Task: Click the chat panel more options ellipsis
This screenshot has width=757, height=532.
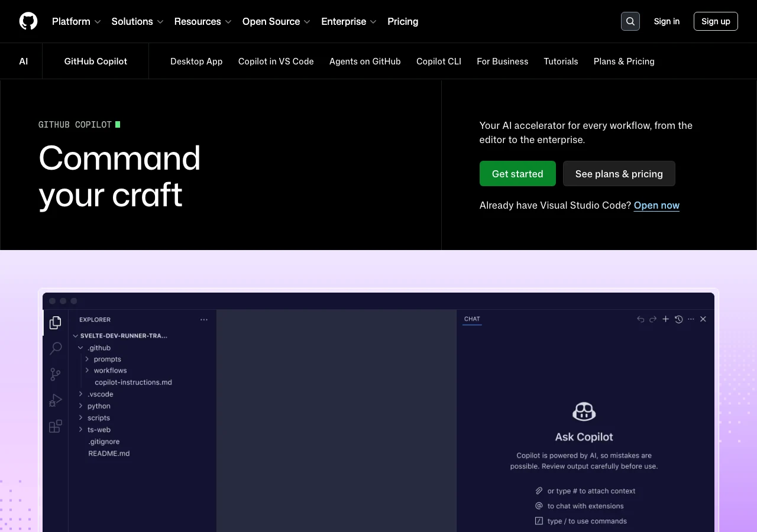Action: (x=691, y=319)
